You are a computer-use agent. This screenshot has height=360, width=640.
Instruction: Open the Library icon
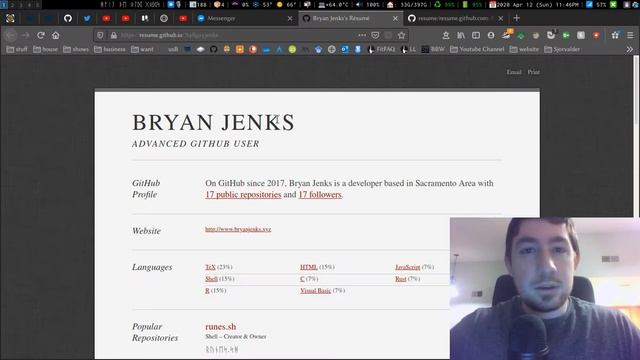(x=461, y=36)
